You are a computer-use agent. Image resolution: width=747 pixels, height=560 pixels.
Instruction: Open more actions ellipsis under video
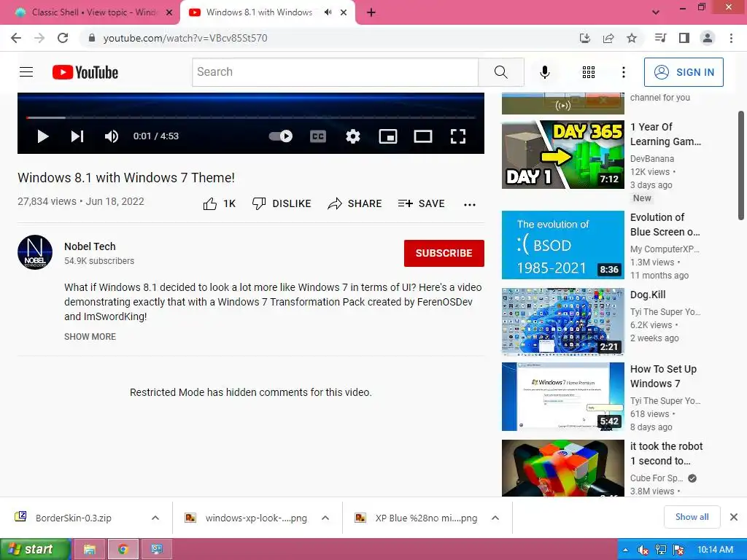pos(470,205)
